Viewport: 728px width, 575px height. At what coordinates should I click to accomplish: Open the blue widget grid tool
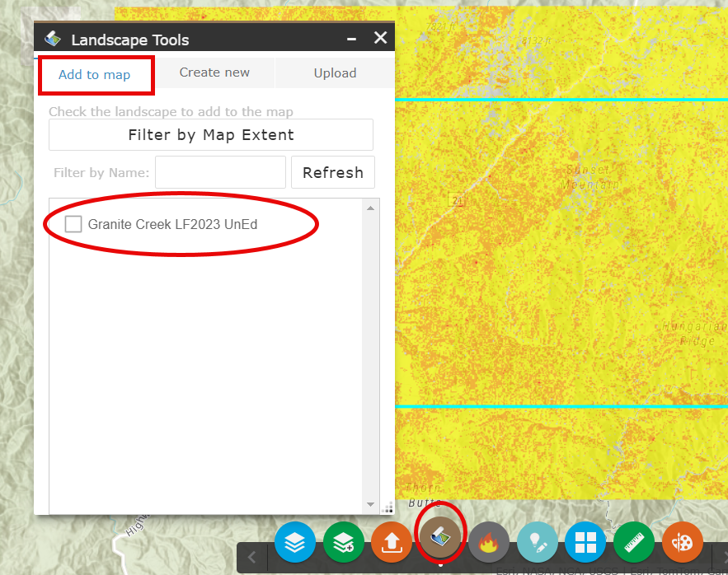point(585,542)
